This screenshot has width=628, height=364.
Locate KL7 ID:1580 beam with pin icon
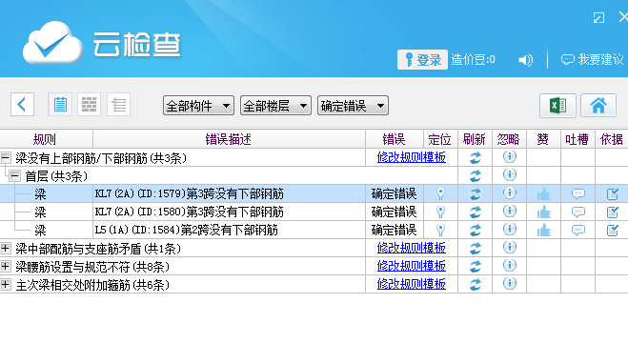click(x=440, y=212)
